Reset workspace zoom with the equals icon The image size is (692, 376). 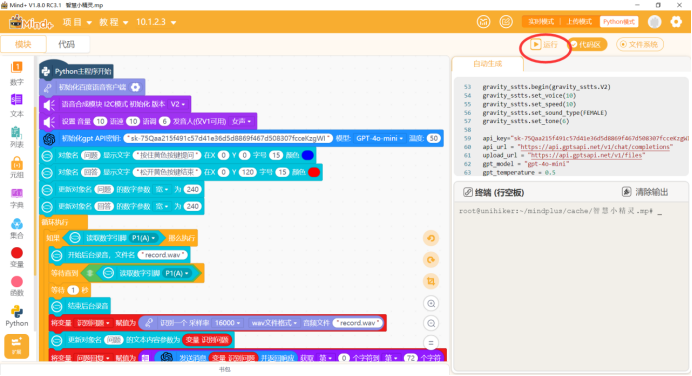431,343
